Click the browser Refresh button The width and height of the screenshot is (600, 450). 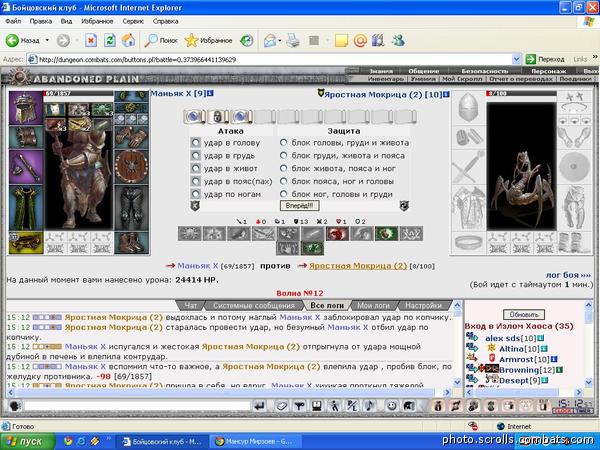[x=109, y=41]
